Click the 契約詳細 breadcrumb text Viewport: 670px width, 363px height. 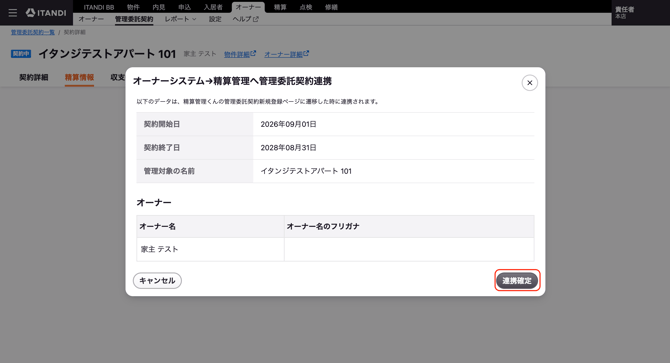[75, 32]
